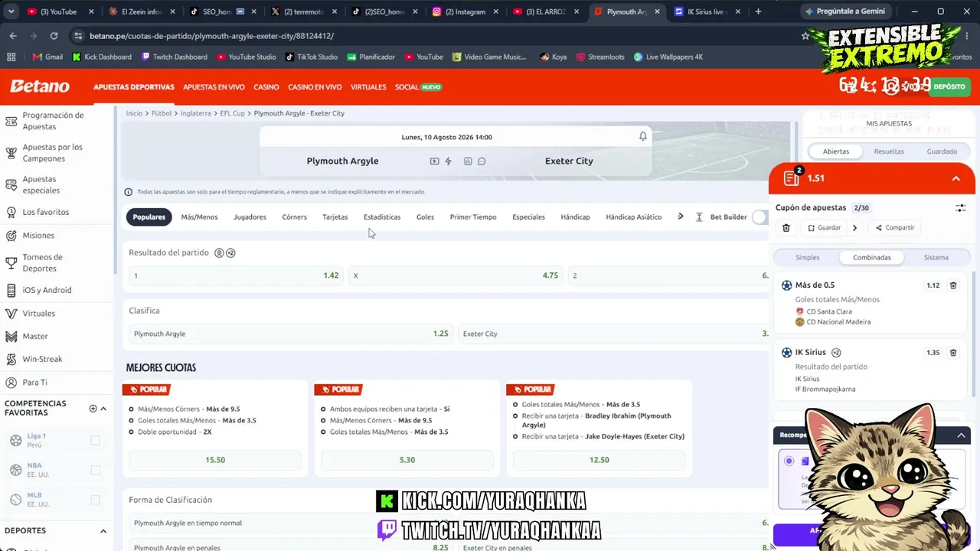Open the match notification bell
This screenshot has width=980, height=551.
[x=643, y=136]
